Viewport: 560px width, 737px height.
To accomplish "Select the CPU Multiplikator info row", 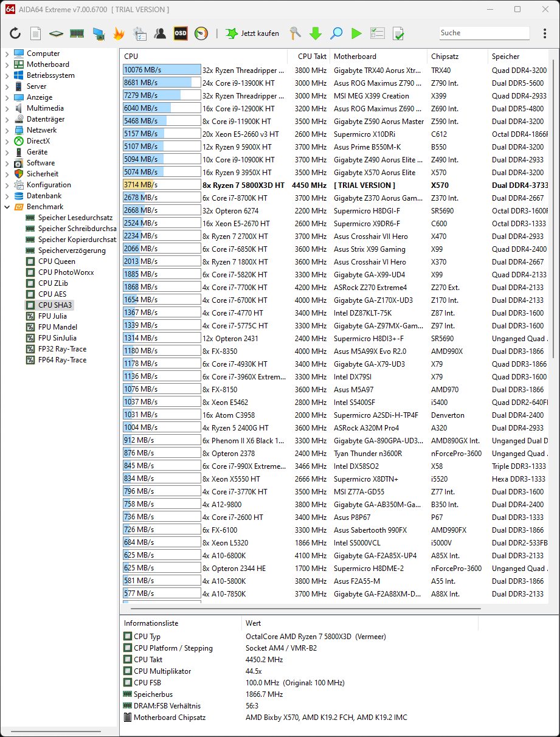I will [300, 671].
